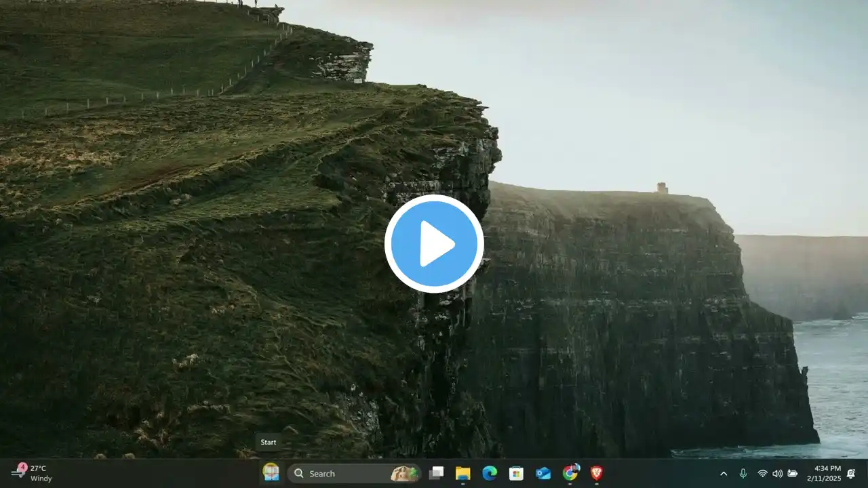Click the microphone tray icon

[743, 474]
